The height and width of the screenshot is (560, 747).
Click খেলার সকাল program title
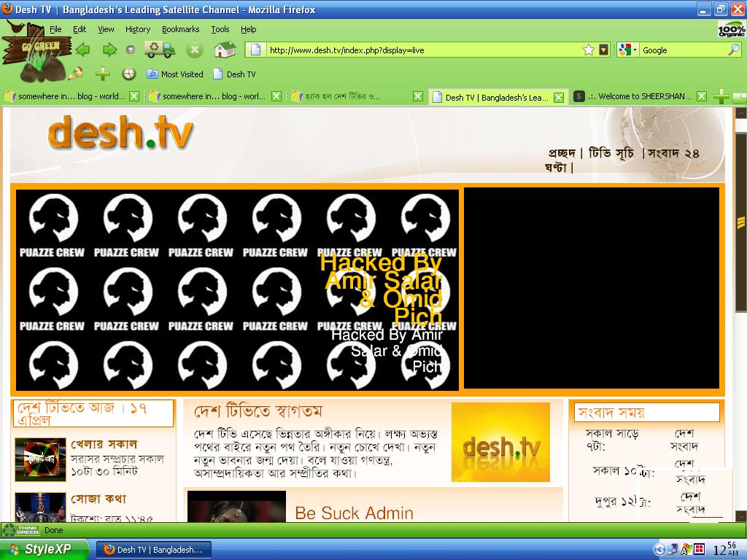104,444
